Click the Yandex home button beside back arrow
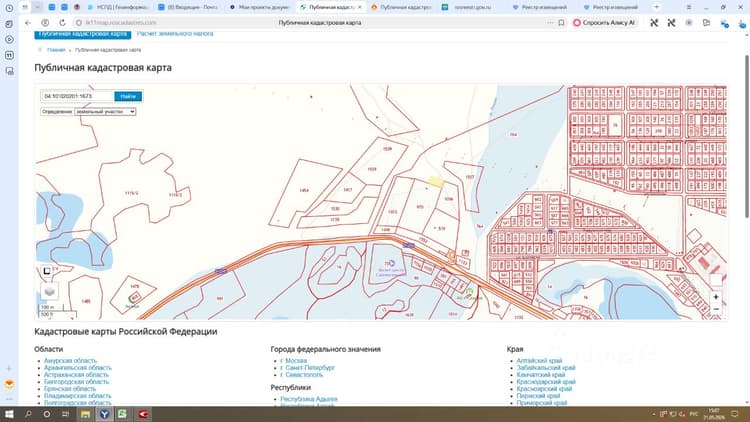 pos(45,22)
